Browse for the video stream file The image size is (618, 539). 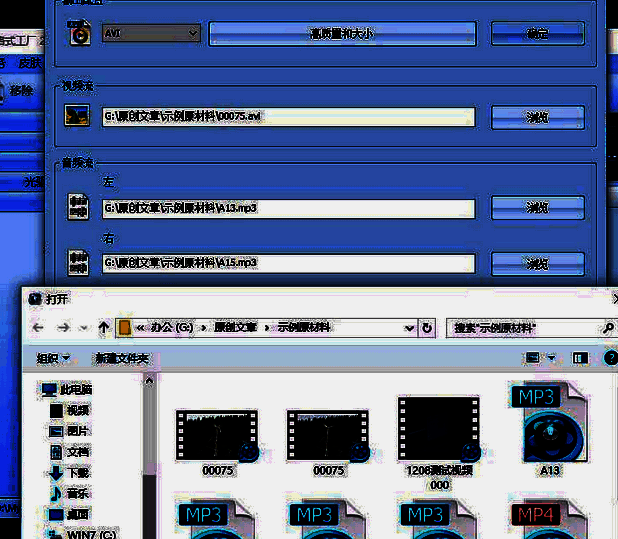point(537,117)
